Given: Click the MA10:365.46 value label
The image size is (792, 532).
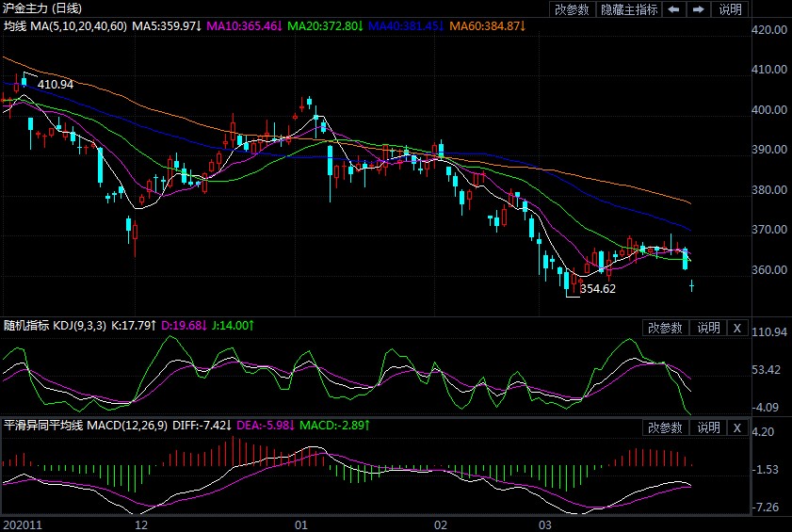Looking at the screenshot, I should point(245,25).
